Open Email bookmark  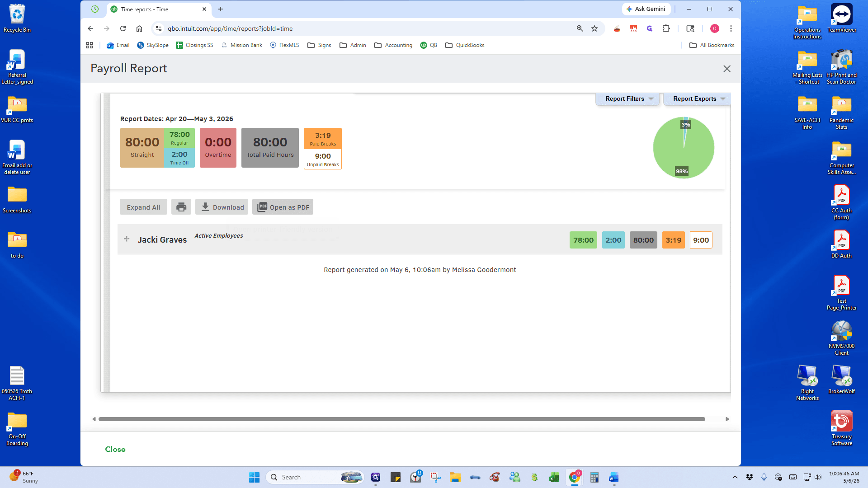(118, 45)
